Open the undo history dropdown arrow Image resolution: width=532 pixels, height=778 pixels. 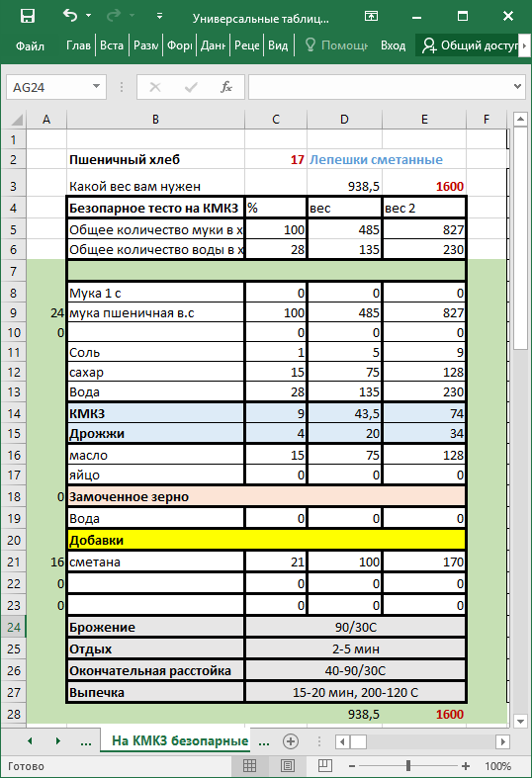click(89, 16)
